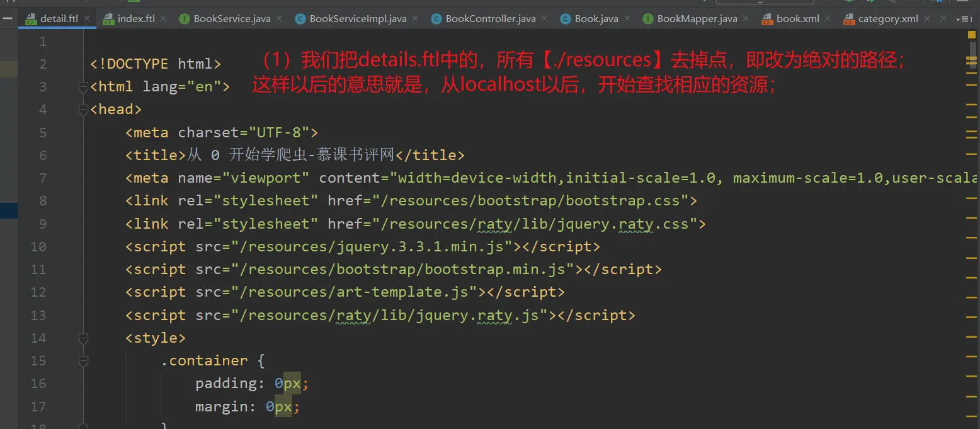The height and width of the screenshot is (429, 980).
Task: Fold the style block on line 14
Action: coord(83,338)
